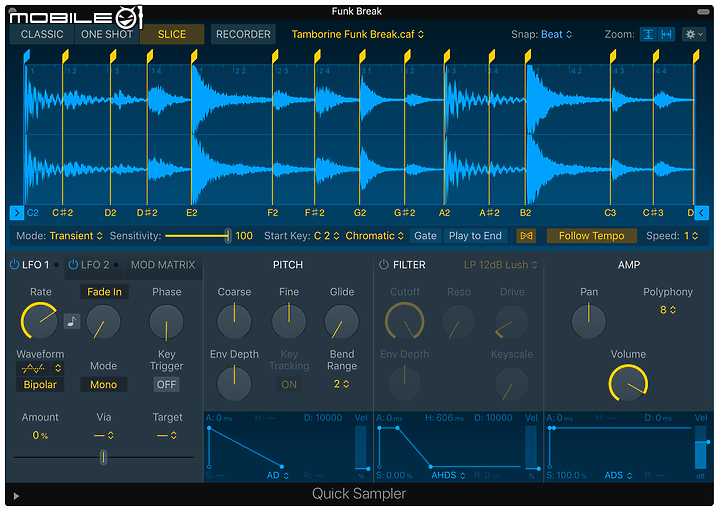Viewport: 719px width, 511px height.
Task: Open amp envelope ADS type menu
Action: (618, 475)
